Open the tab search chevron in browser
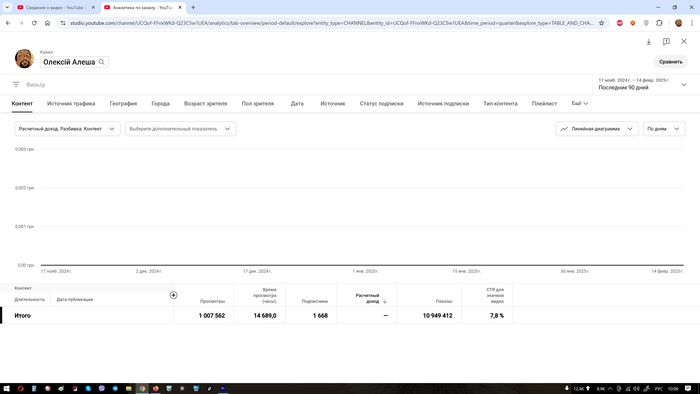 tap(7, 8)
